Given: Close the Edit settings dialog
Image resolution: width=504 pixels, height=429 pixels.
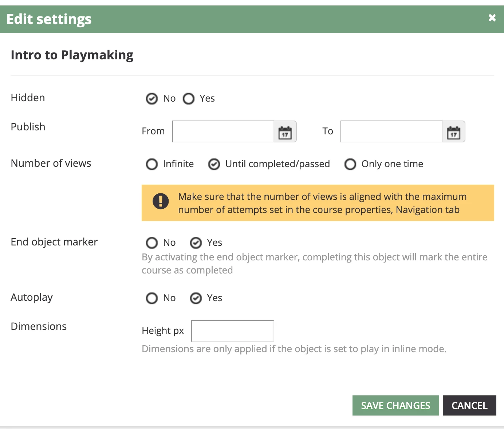Looking at the screenshot, I should click(x=492, y=18).
